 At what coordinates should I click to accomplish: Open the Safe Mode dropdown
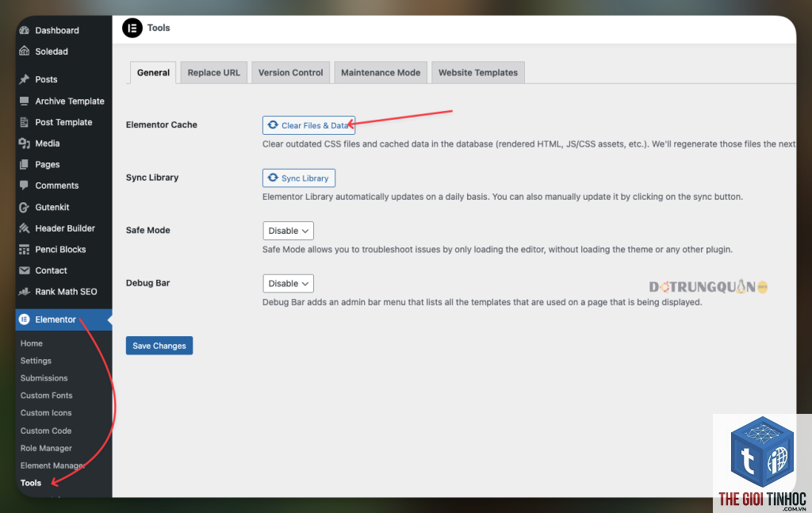coord(288,231)
